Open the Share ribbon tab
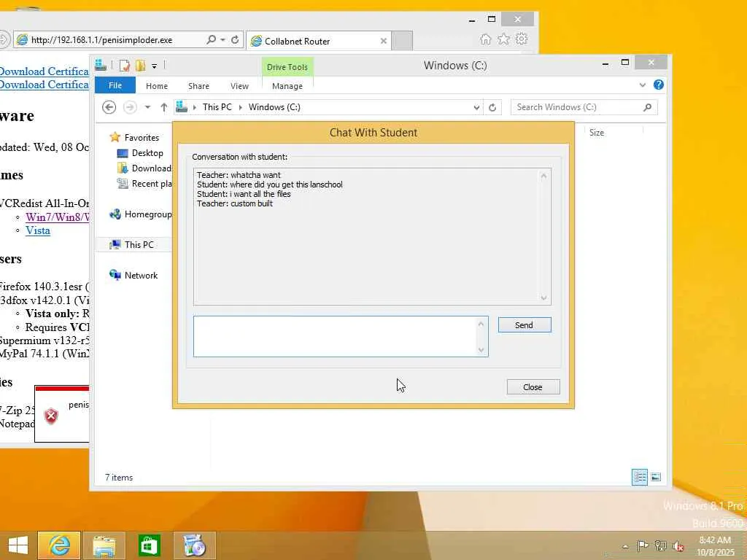Image resolution: width=747 pixels, height=560 pixels. (198, 86)
